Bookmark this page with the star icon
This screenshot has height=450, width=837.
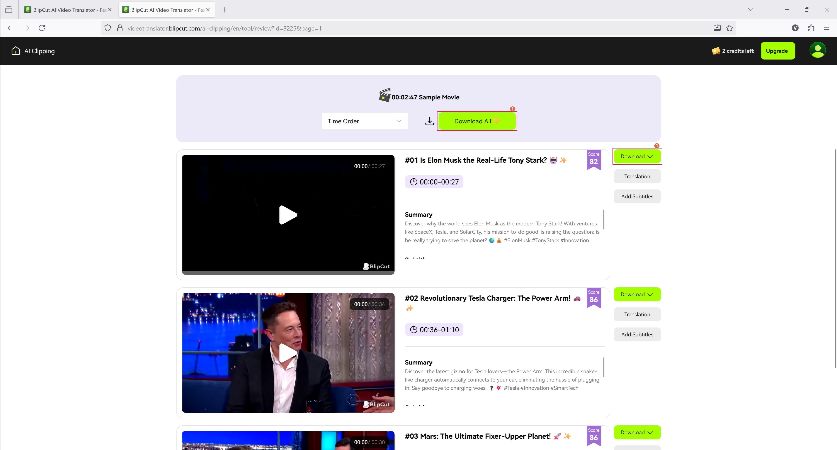[730, 28]
